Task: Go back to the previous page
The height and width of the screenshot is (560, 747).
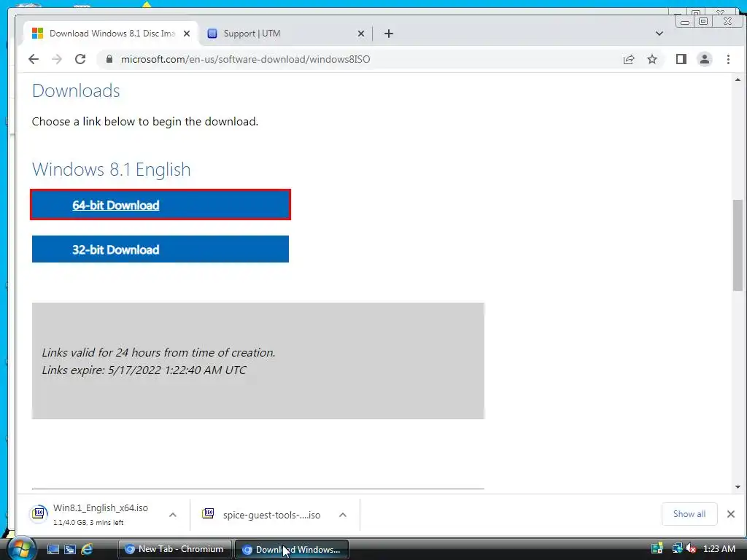Action: tap(34, 59)
